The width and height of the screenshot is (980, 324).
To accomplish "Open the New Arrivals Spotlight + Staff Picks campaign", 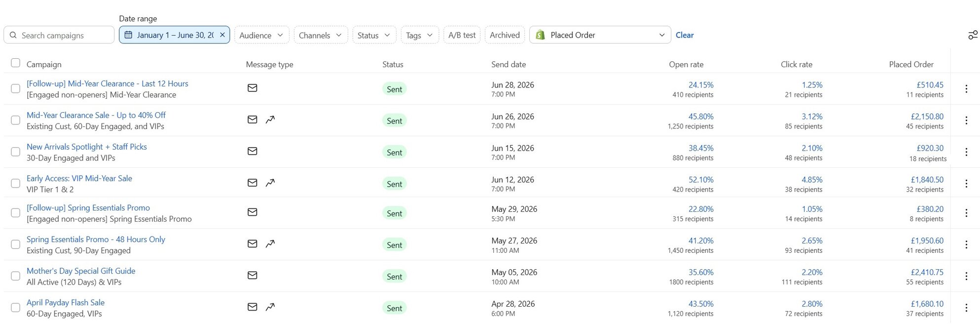I will point(87,147).
